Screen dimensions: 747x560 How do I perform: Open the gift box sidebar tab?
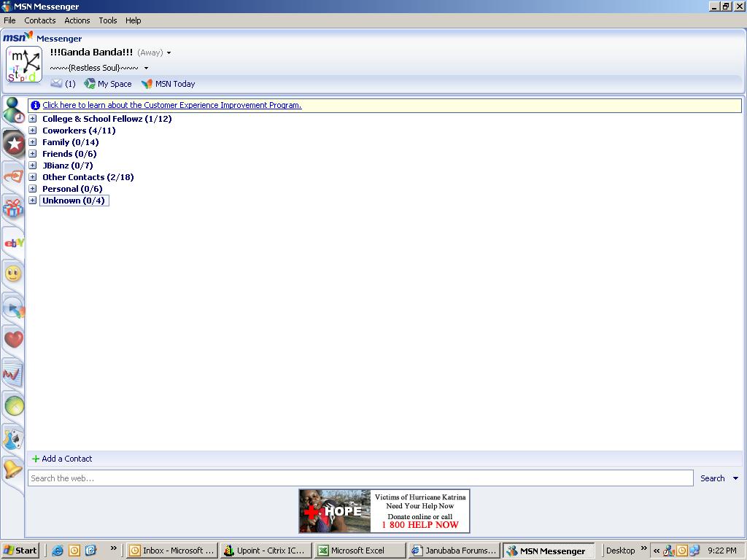click(x=13, y=209)
